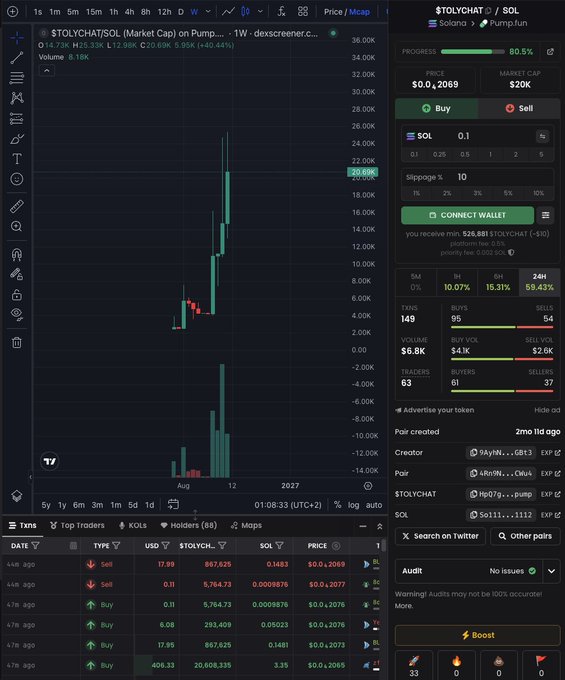Image resolution: width=565 pixels, height=680 pixels.
Task: Toggle magnet mode for drawings
Action: (x=16, y=254)
